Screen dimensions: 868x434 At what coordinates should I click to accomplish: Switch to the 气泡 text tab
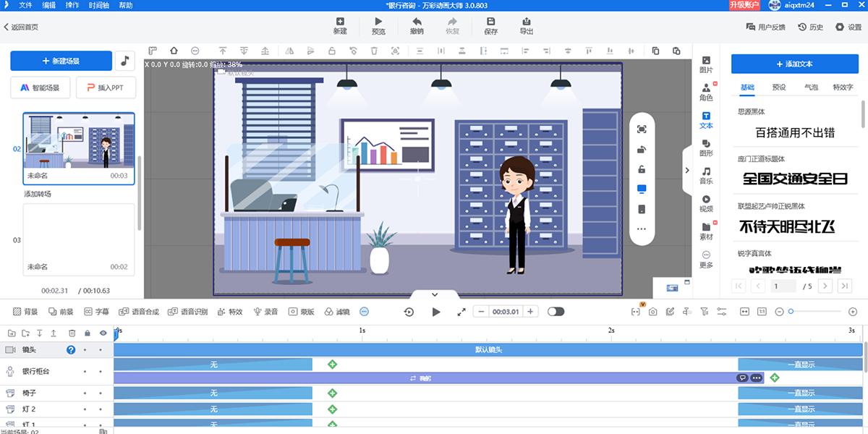(811, 87)
